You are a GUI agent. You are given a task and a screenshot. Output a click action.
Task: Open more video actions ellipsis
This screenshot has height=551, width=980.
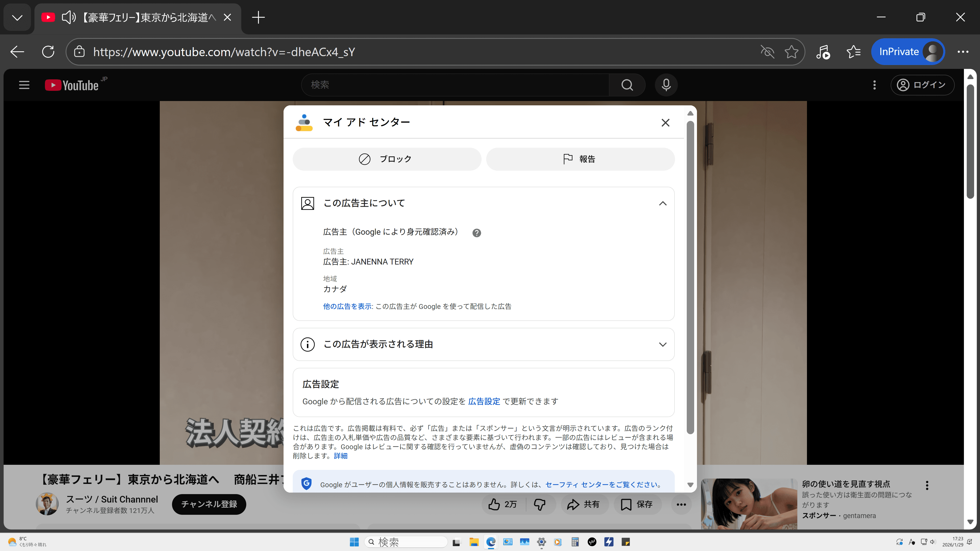click(681, 504)
